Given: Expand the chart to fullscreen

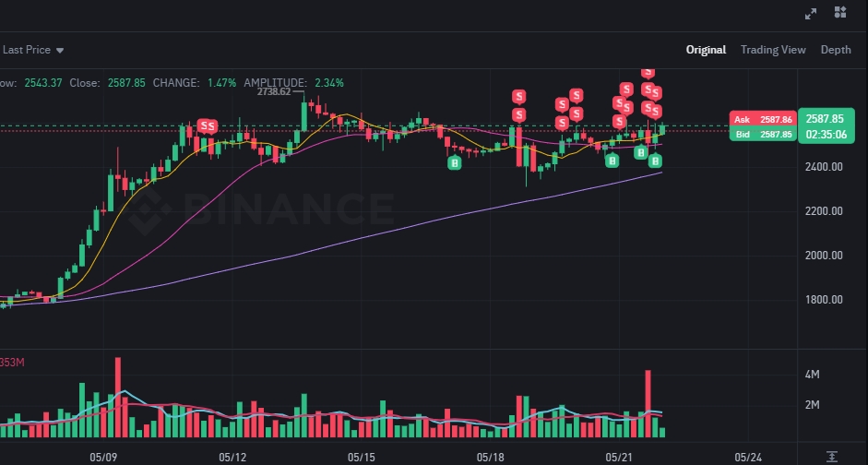Looking at the screenshot, I should pyautogui.click(x=812, y=13).
